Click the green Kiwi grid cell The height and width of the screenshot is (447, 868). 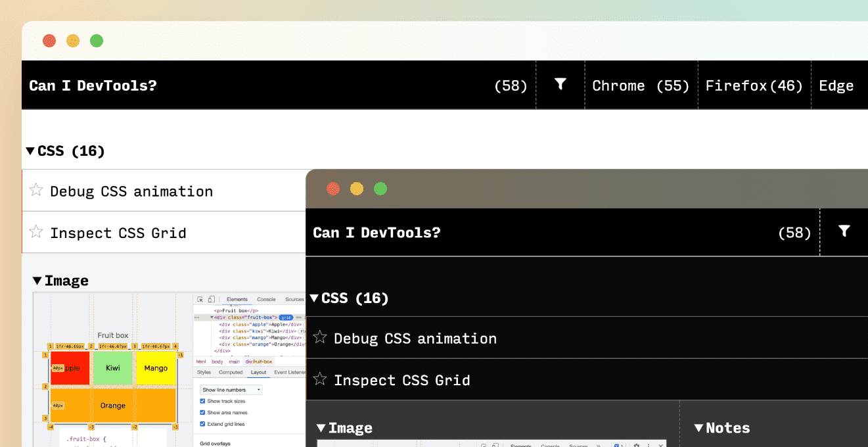[113, 368]
